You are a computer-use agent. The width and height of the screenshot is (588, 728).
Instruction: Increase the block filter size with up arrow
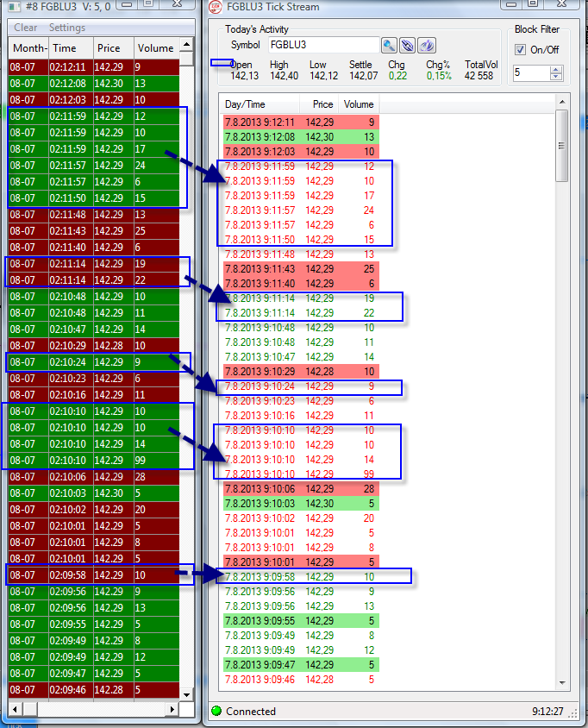pos(556,70)
